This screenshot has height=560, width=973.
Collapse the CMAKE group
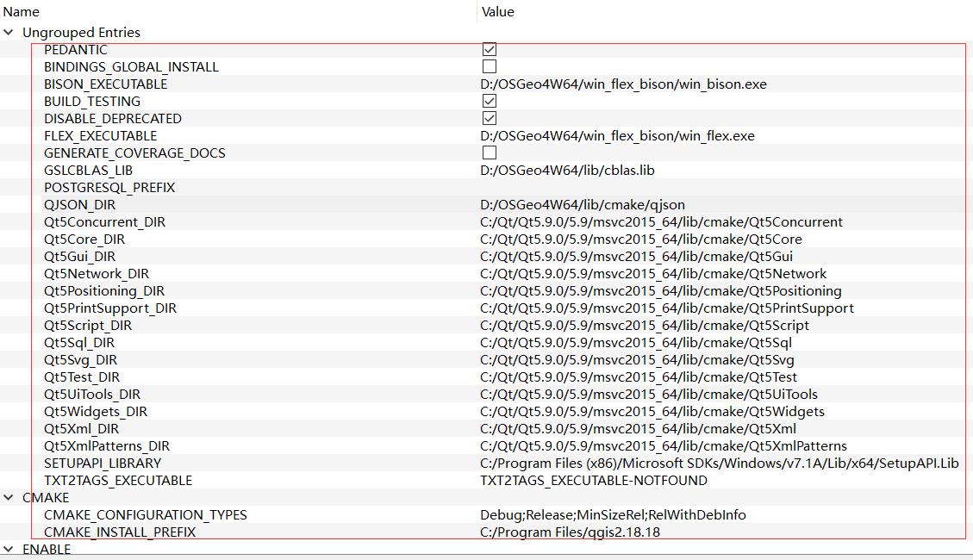(9, 497)
